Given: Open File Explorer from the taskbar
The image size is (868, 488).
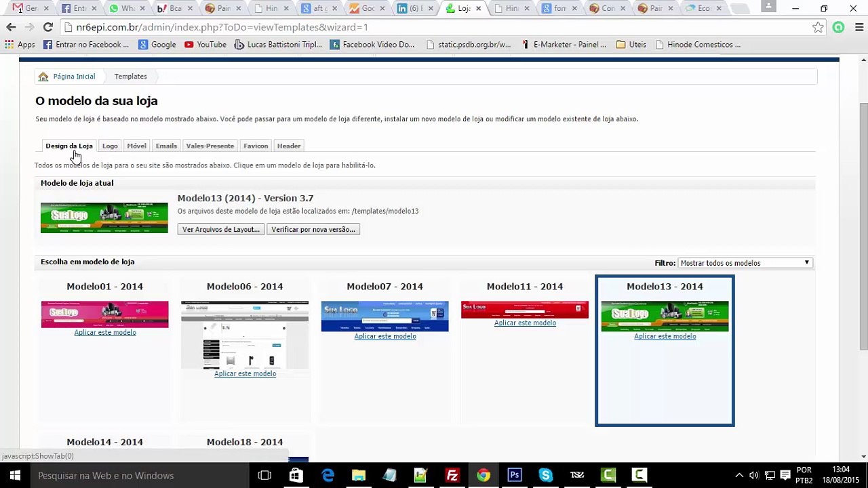Looking at the screenshot, I should click(x=359, y=475).
